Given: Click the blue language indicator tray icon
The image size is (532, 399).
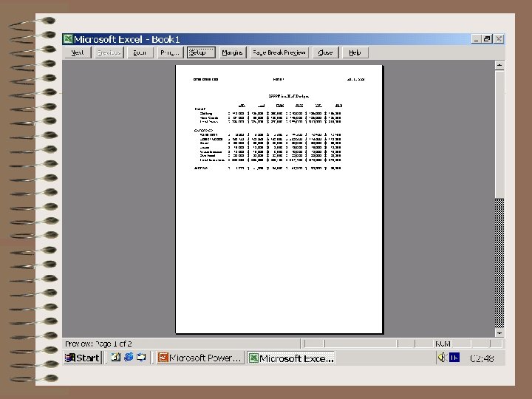Looking at the screenshot, I should point(454,358).
